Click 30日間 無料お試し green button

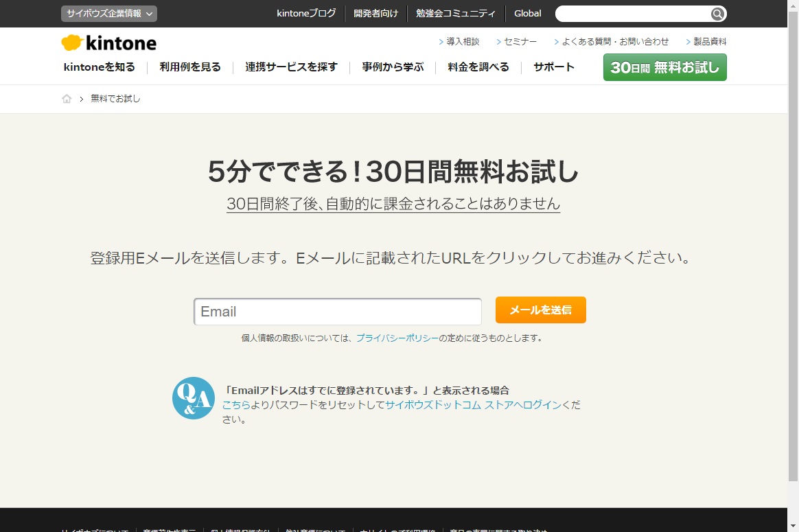(665, 67)
